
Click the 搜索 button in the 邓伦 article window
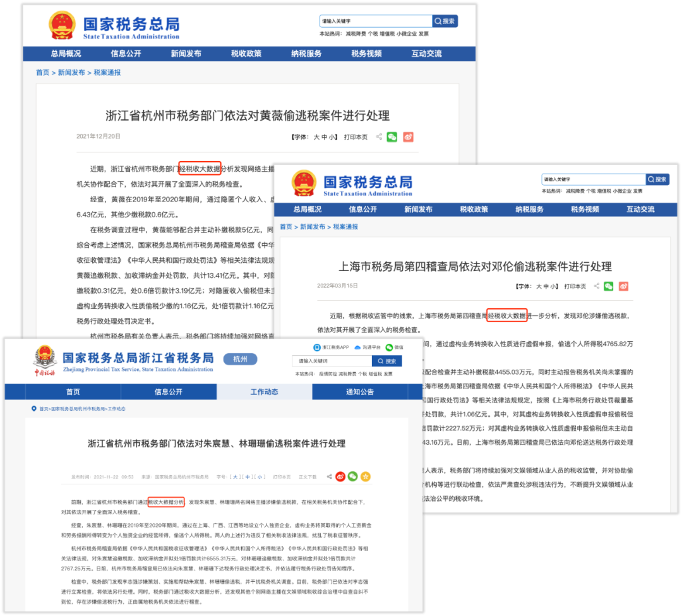tap(657, 179)
